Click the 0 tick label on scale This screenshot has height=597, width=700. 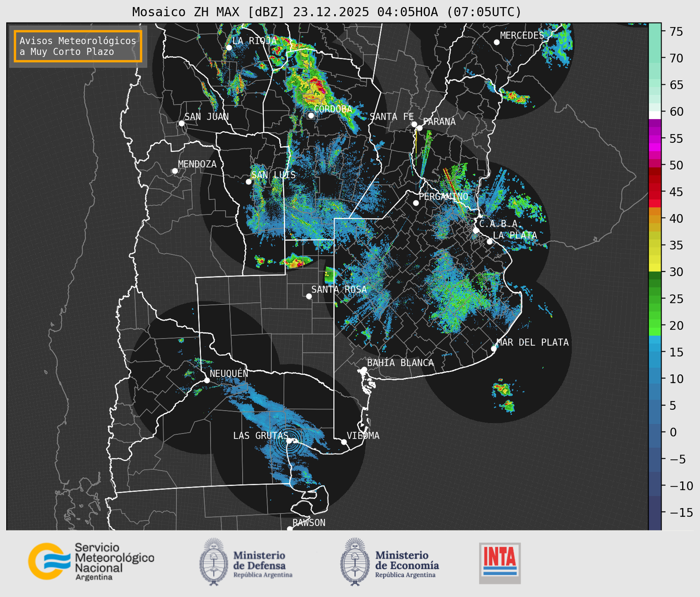(x=673, y=432)
